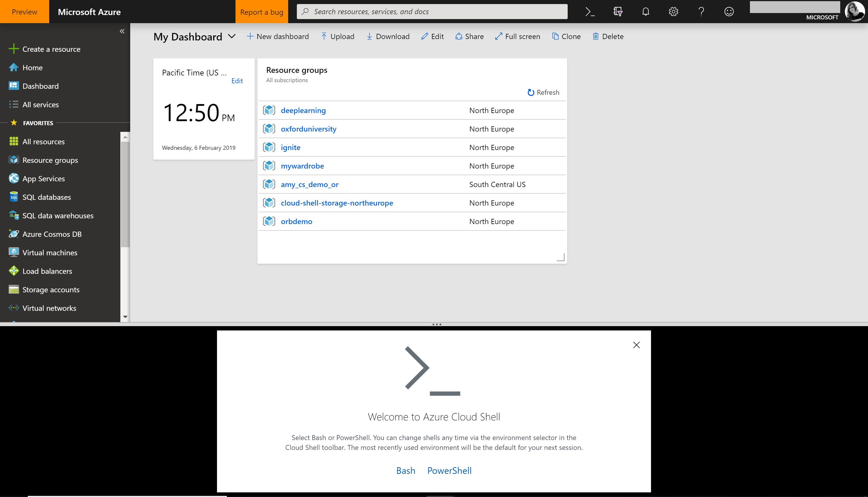Click New dashboard

click(x=278, y=36)
